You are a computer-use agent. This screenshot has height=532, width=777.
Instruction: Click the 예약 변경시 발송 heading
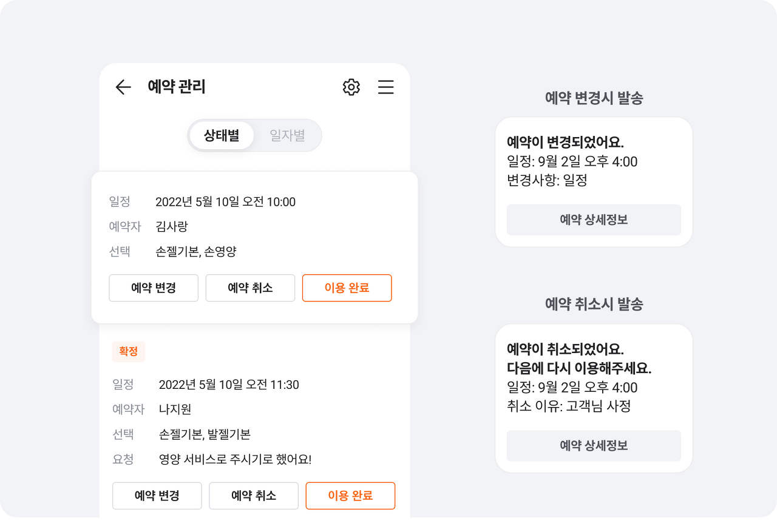(x=594, y=98)
